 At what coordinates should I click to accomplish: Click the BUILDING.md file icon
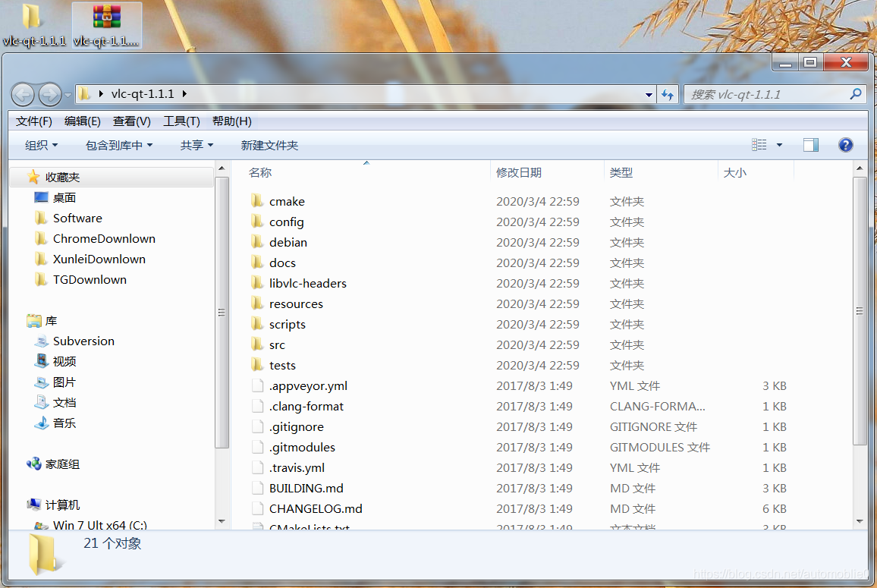coord(257,488)
